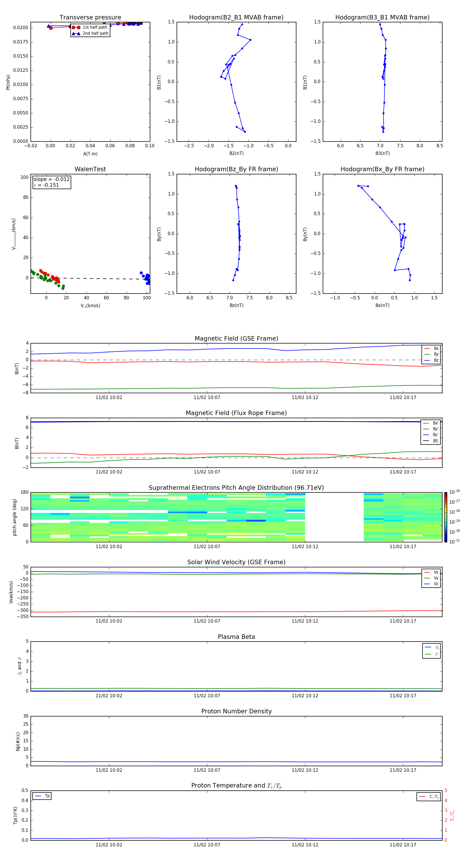Image resolution: width=473 pixels, height=868 pixels.
Task: Click the 'Vy' legend entry in velocity plot
Action: tap(431, 578)
